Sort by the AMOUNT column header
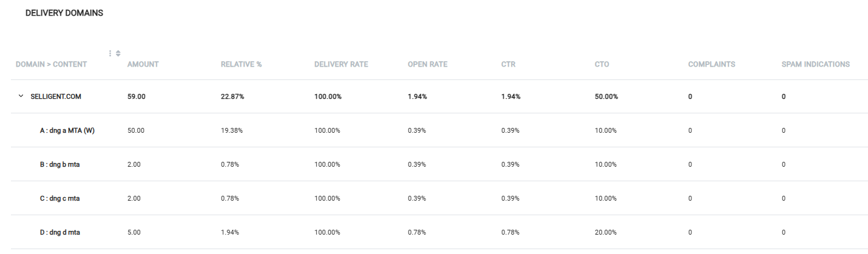Viewport: 868px width, 254px height. coord(143,65)
